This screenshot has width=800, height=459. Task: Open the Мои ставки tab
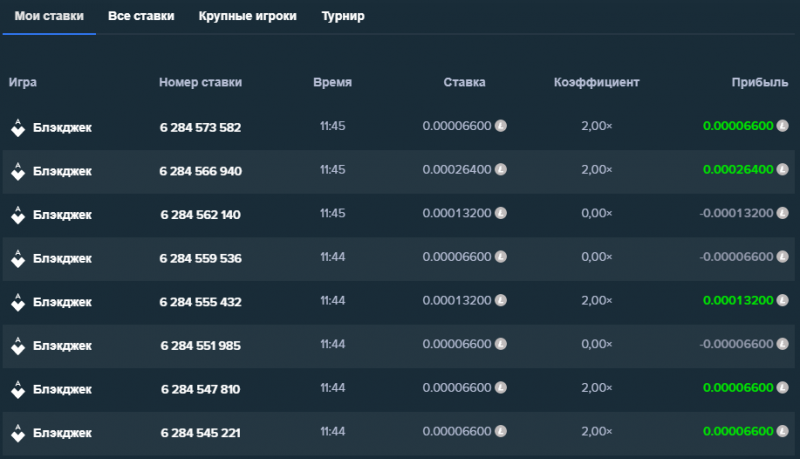tap(49, 16)
